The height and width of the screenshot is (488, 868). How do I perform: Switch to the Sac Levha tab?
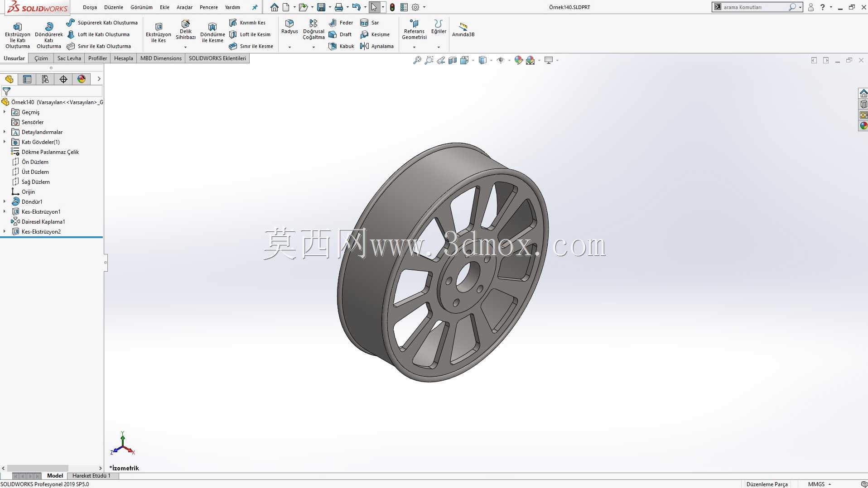[69, 58]
